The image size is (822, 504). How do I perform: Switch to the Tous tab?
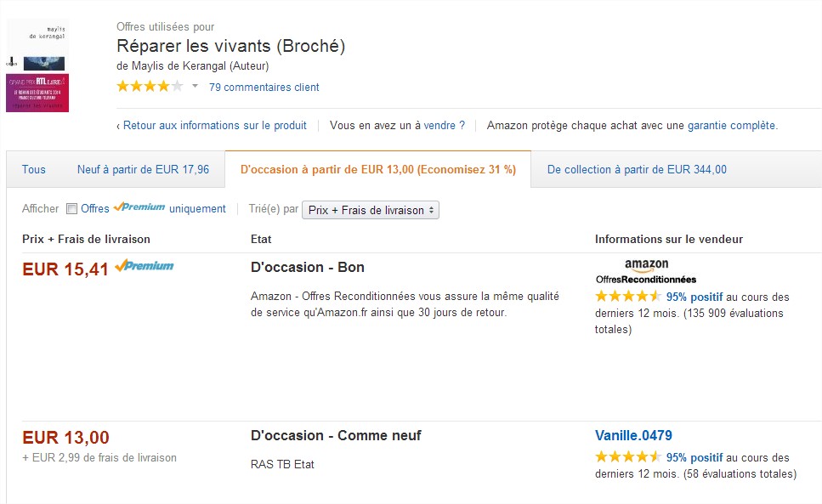33,169
